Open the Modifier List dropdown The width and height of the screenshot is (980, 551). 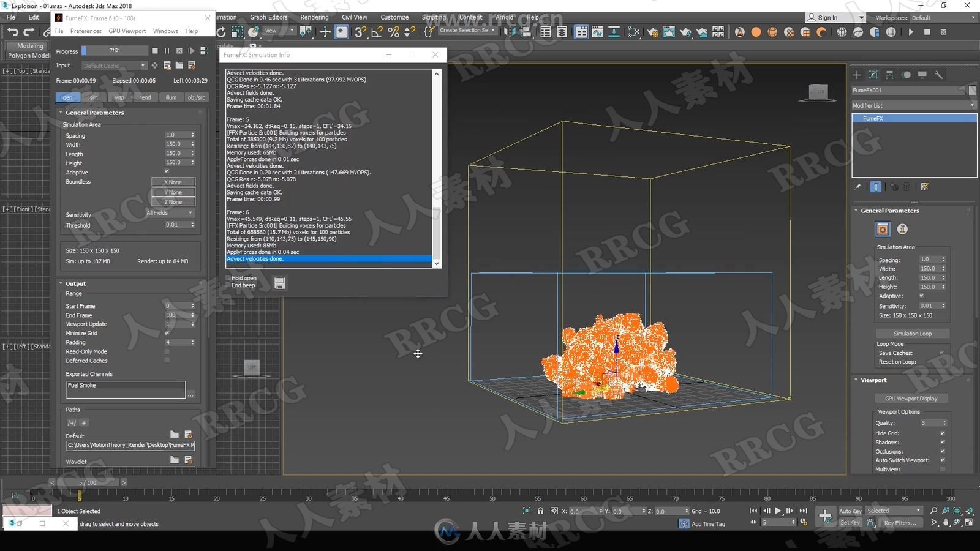(x=914, y=105)
